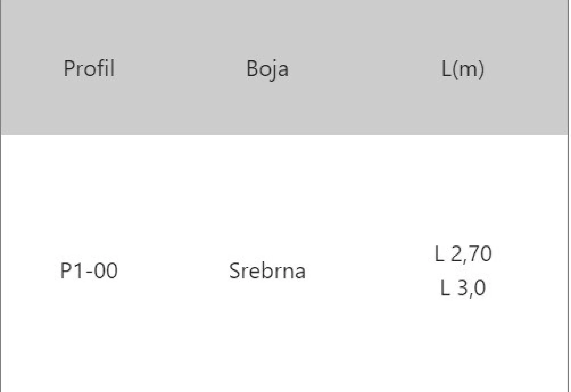Image resolution: width=571 pixels, height=392 pixels.
Task: Click white space between Srebrna and lengths
Action: pyautogui.click(x=370, y=270)
